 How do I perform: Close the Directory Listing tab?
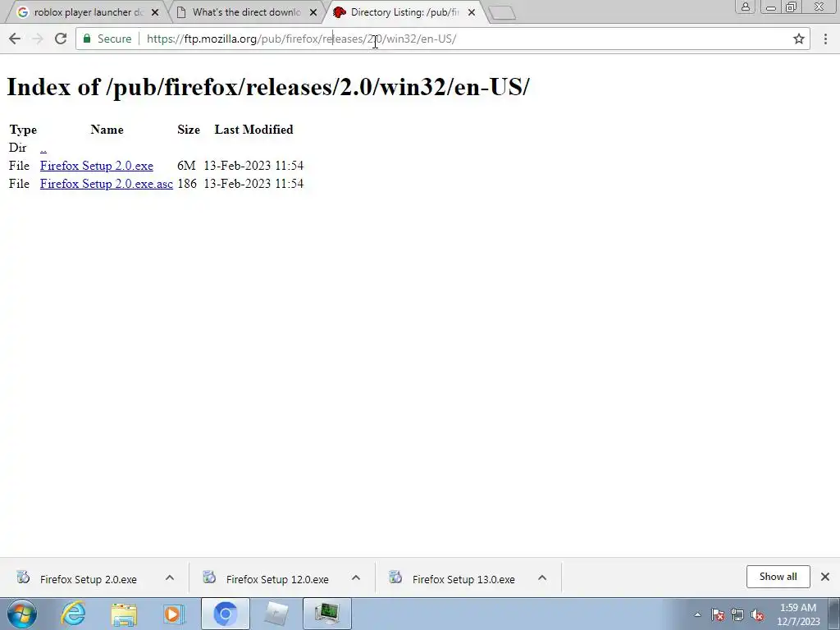click(472, 12)
